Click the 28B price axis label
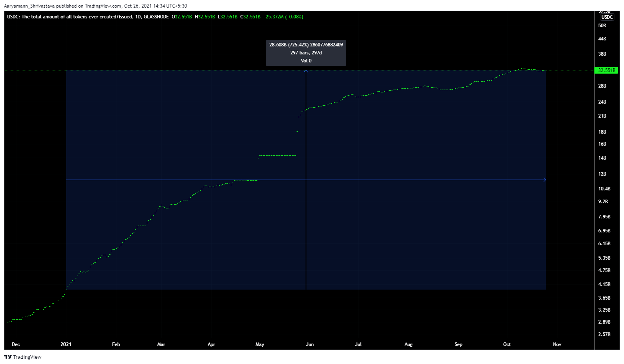This screenshot has width=624, height=364. click(x=602, y=86)
